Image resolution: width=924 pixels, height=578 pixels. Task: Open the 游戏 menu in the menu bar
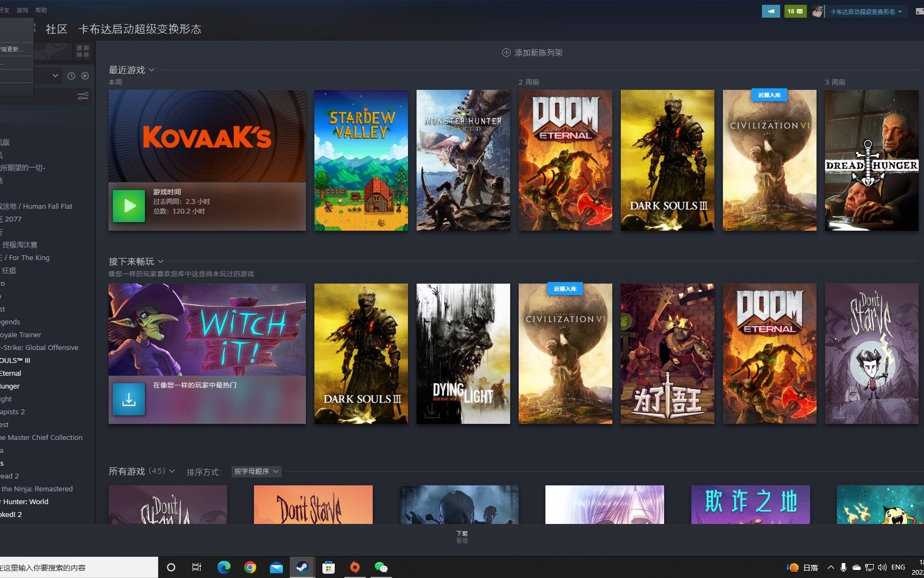coord(22,10)
